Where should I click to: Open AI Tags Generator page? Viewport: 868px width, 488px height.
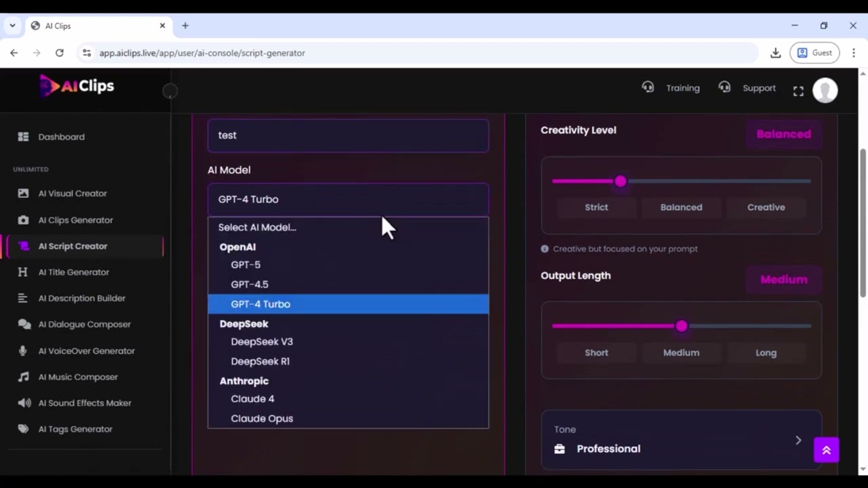pyautogui.click(x=75, y=429)
